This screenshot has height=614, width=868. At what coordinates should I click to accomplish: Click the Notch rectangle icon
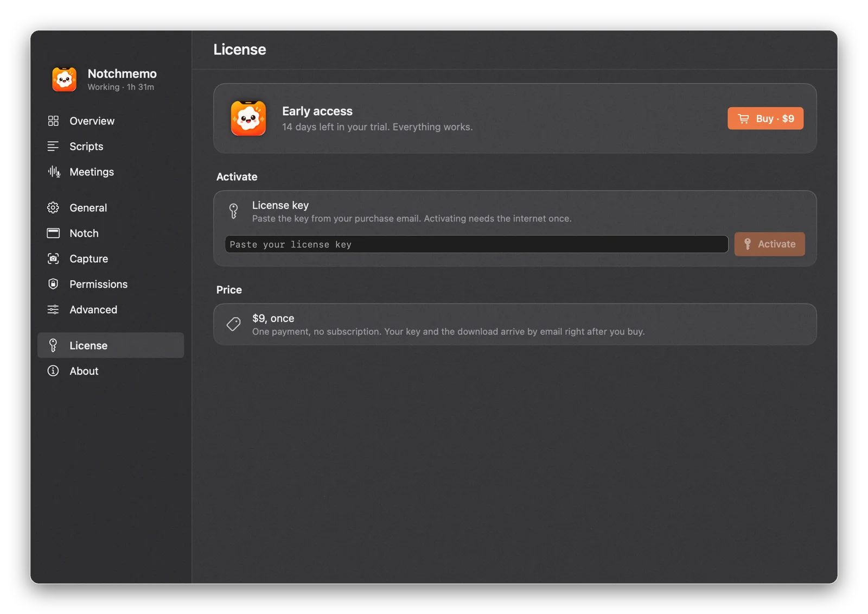[x=53, y=233]
